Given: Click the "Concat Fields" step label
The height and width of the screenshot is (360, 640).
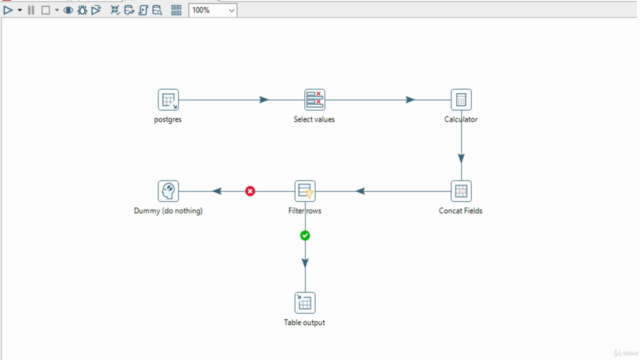Looking at the screenshot, I should [x=460, y=211].
